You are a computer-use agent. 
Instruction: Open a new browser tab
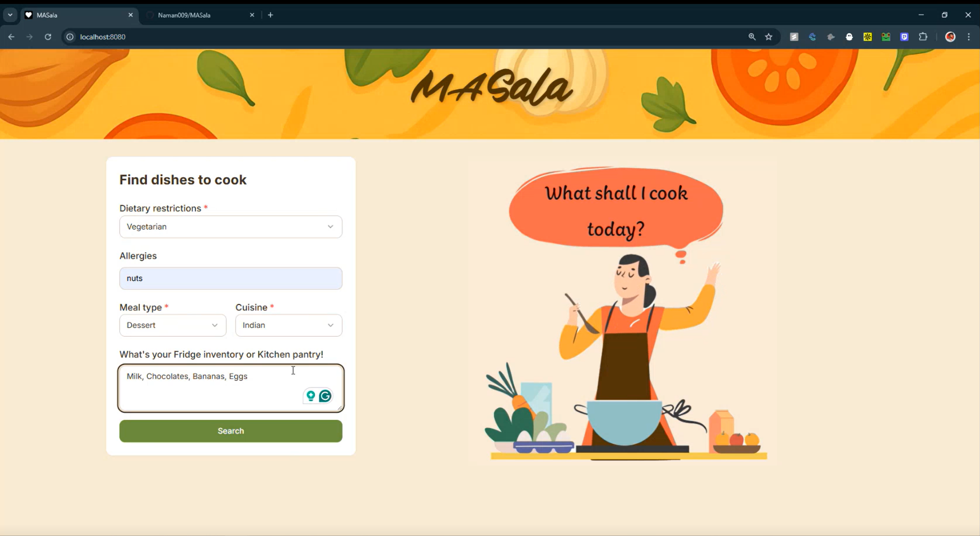tap(271, 15)
